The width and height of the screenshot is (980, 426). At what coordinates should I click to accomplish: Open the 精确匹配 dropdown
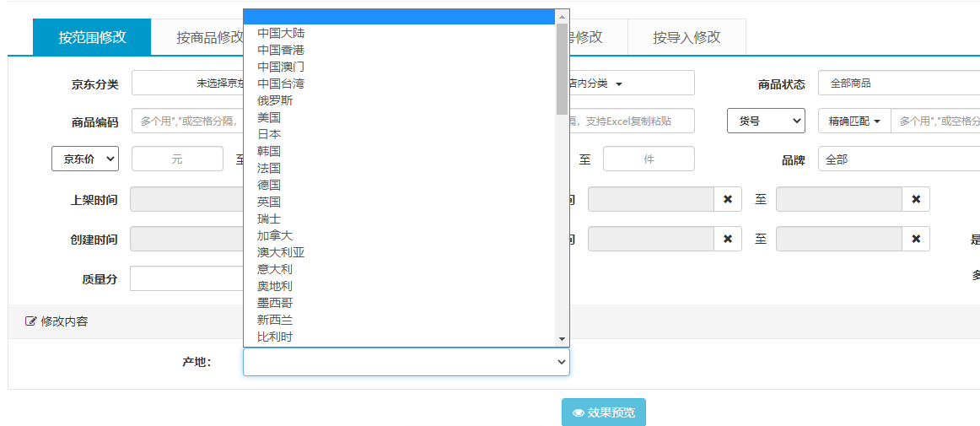click(x=854, y=121)
